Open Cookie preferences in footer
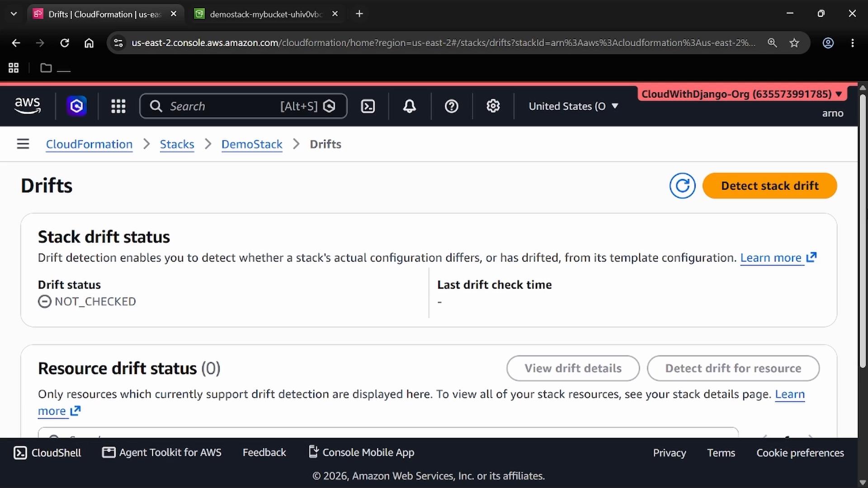The height and width of the screenshot is (488, 868). coord(800,453)
